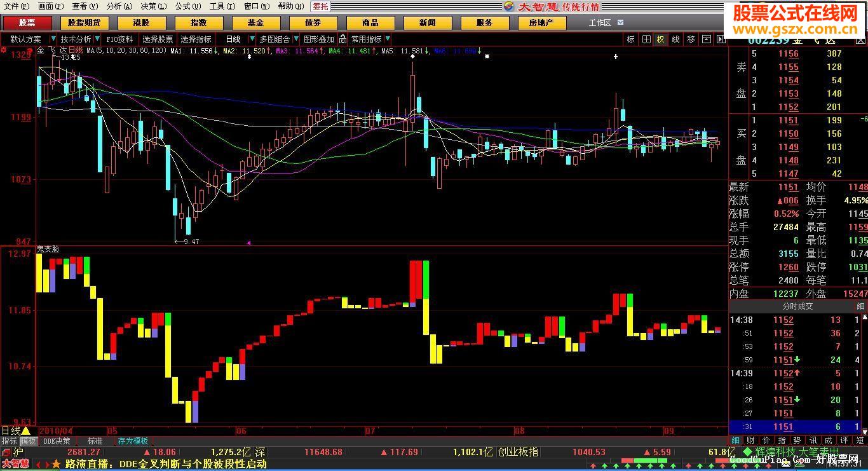Click the 分时成交 header in quote panel
The height and width of the screenshot is (471, 868).
[797, 306]
